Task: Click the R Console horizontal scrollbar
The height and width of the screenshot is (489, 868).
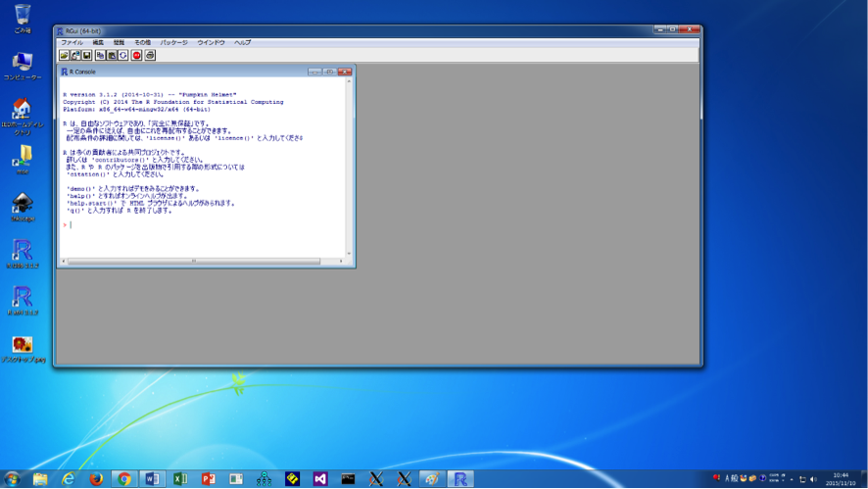Action: (196, 261)
